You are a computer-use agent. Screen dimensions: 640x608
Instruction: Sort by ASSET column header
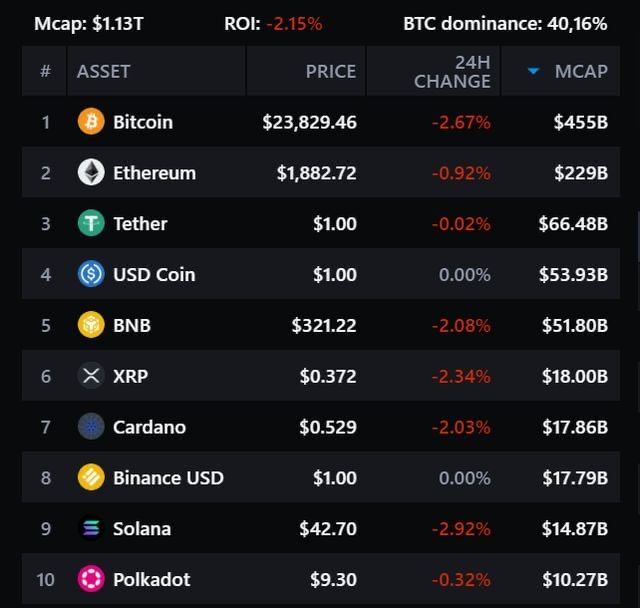click(103, 71)
